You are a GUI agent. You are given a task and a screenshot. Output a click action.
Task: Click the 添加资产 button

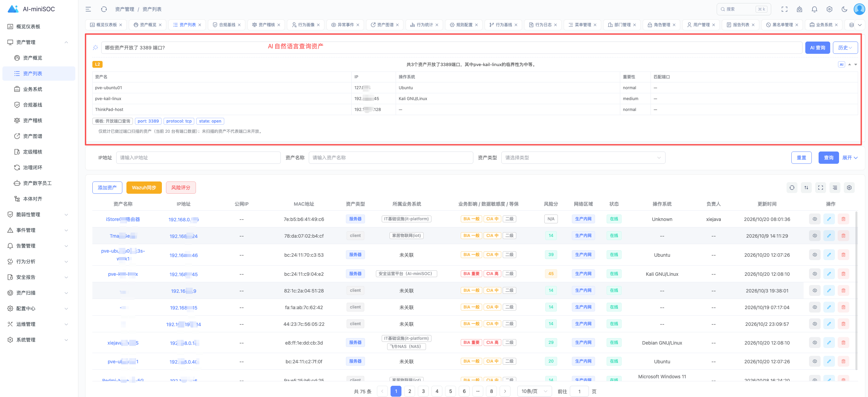pos(107,188)
